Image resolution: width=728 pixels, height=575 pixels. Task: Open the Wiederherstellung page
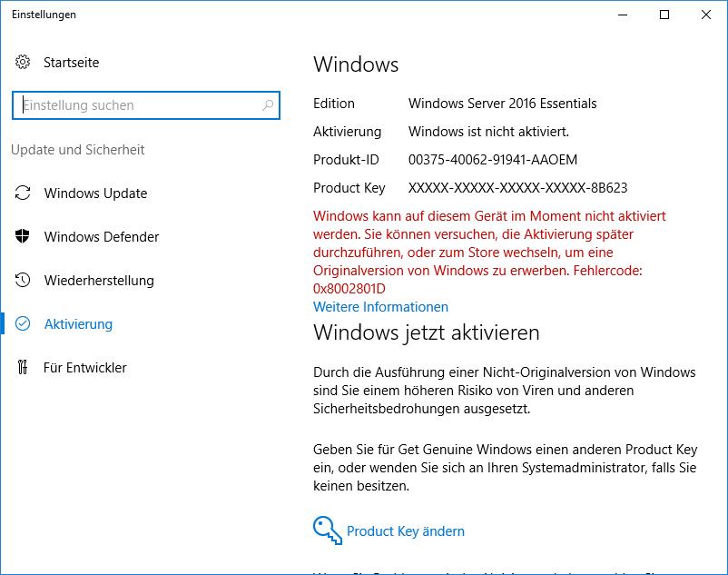click(x=99, y=281)
